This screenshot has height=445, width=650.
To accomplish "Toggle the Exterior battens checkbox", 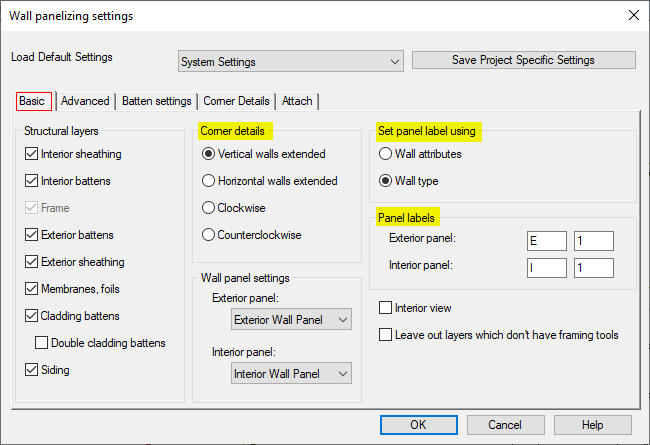I will coord(32,235).
